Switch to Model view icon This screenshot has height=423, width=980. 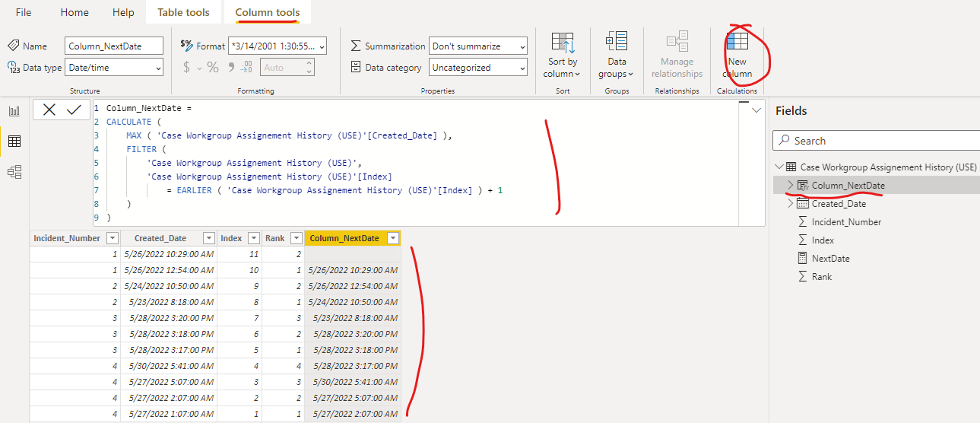[14, 172]
